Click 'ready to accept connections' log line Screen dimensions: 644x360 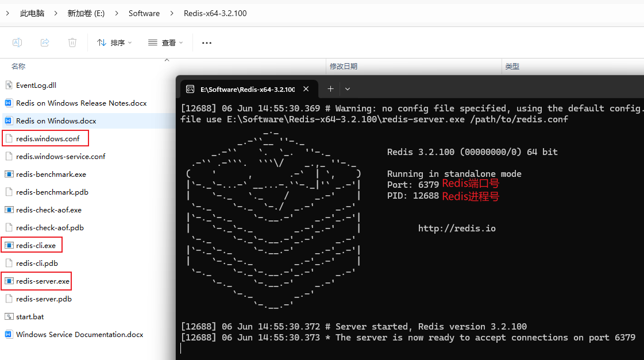coord(408,338)
